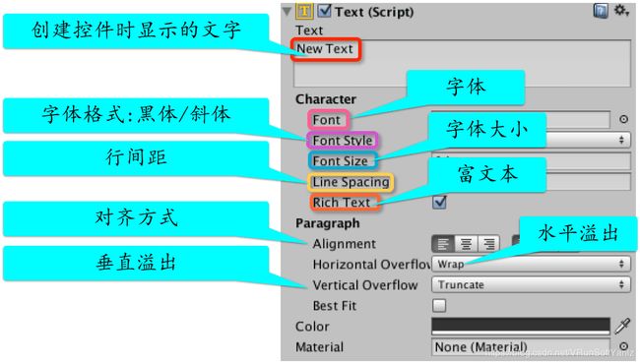Screen dimensions: 640x364
Task: Click the Best Fit label
Action: pos(335,306)
